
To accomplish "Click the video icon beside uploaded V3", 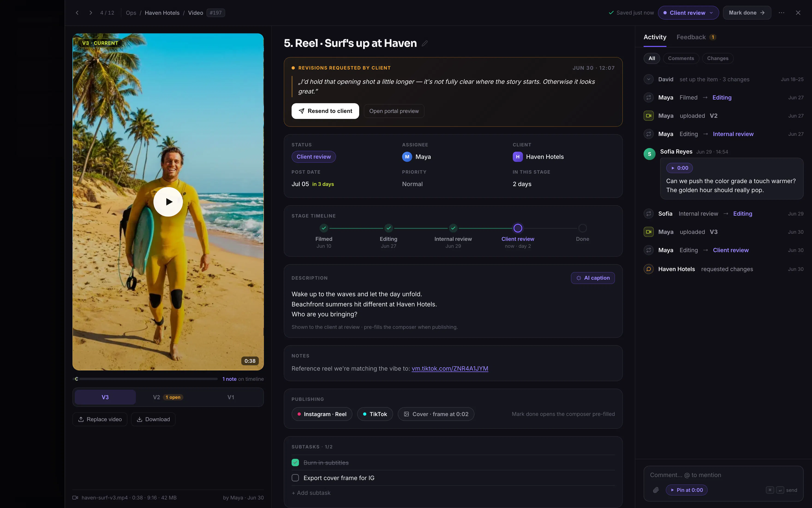I will point(649,232).
